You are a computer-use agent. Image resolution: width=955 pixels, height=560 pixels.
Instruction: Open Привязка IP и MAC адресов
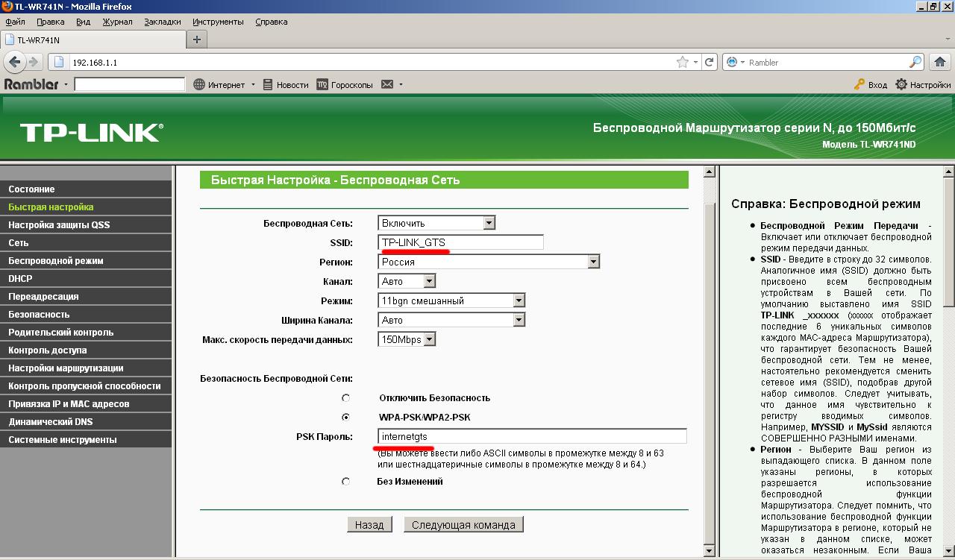click(86, 404)
